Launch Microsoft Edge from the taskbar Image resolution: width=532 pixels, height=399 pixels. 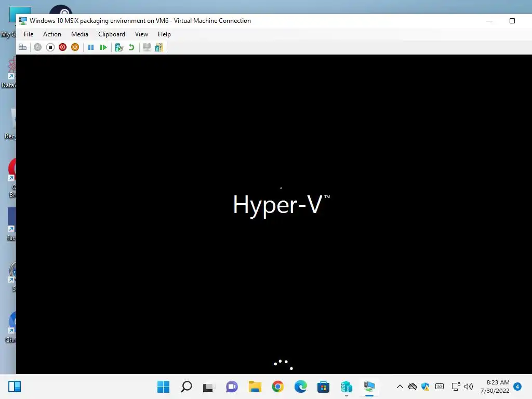301,387
